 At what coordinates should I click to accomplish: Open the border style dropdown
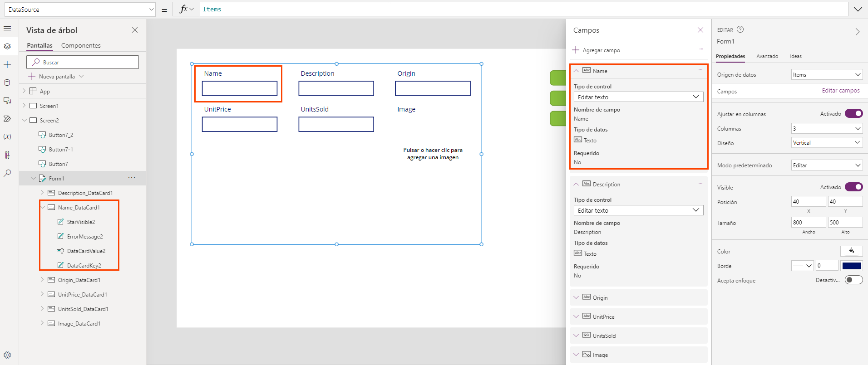[x=802, y=266]
